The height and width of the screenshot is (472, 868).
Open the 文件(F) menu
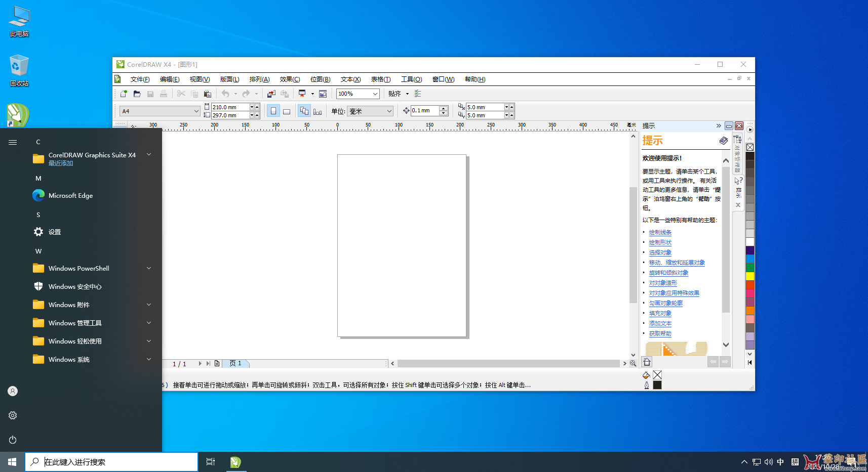pos(139,79)
